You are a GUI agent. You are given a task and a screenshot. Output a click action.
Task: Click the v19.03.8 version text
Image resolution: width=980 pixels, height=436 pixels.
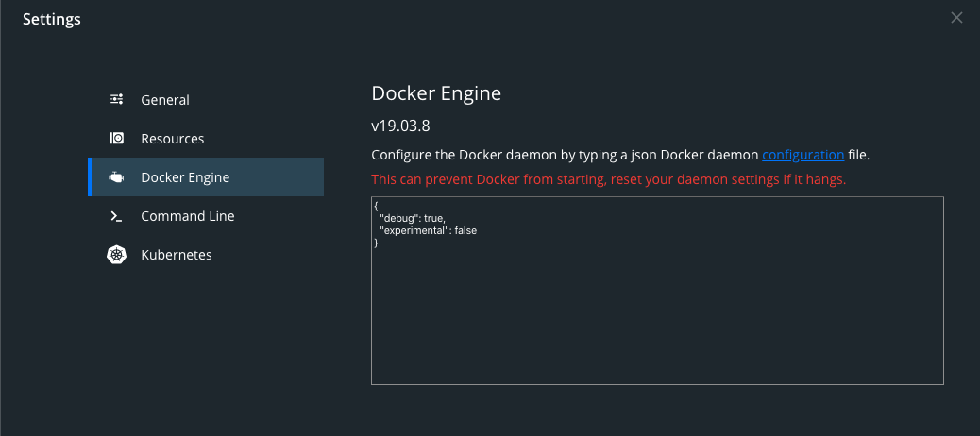click(400, 126)
